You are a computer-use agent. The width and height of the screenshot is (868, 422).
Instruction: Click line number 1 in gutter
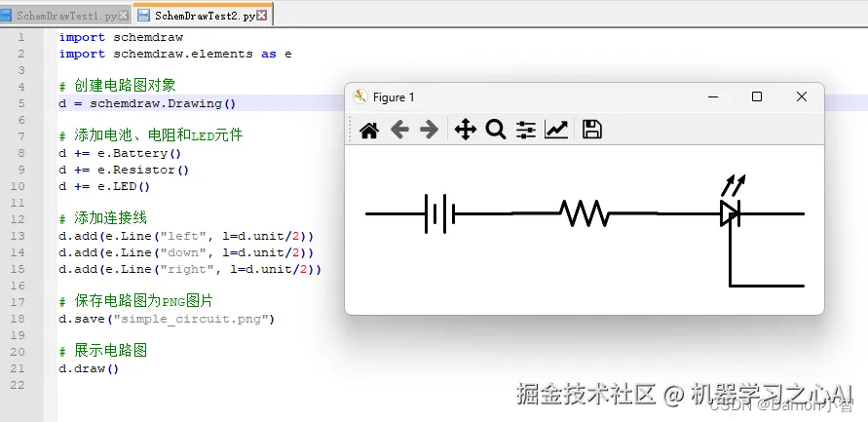coord(21,37)
